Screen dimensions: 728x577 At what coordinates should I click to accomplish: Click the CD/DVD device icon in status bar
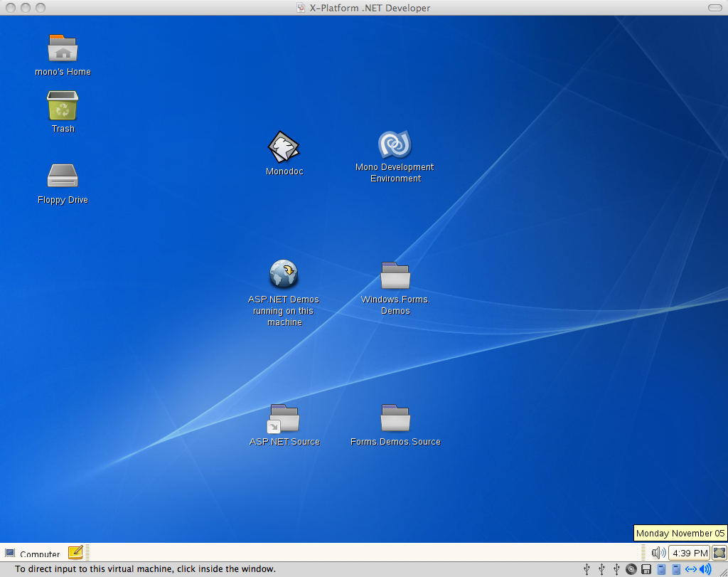click(631, 569)
